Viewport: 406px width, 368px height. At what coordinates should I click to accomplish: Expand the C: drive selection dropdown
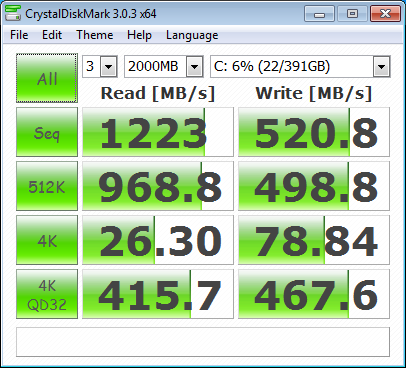381,66
